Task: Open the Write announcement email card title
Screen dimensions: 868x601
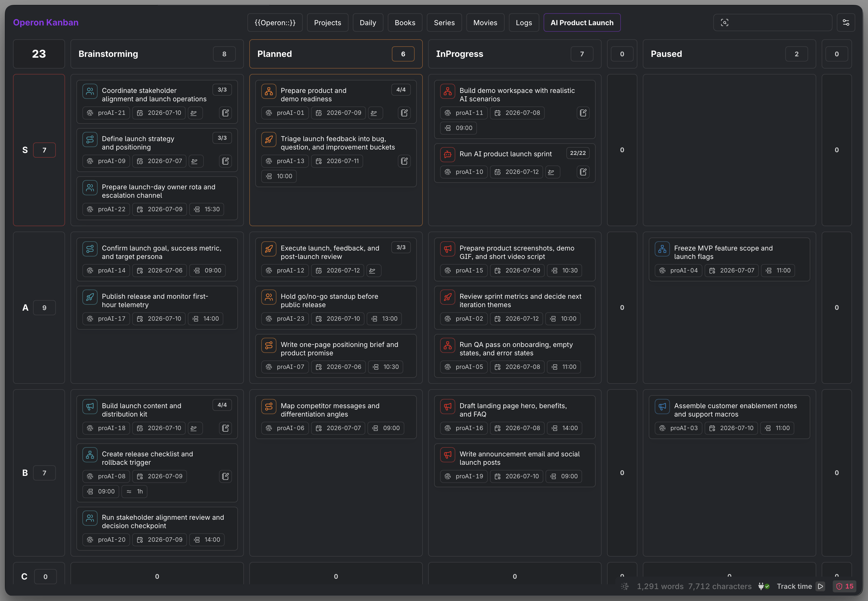Action: (x=519, y=458)
